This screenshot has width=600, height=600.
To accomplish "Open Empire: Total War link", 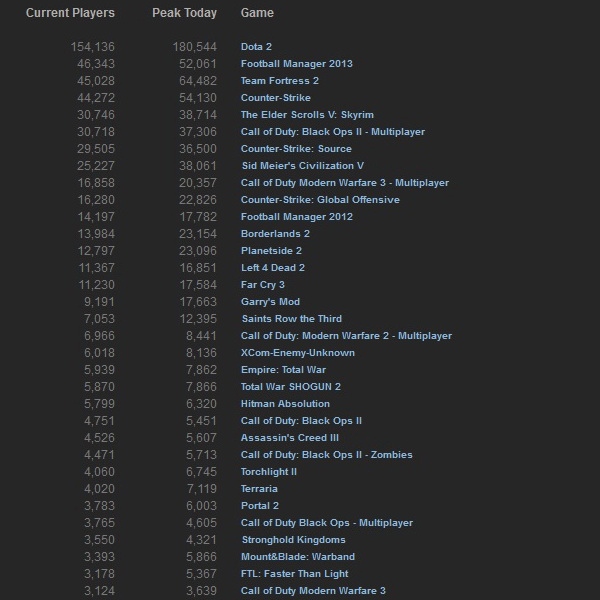I will [x=283, y=370].
